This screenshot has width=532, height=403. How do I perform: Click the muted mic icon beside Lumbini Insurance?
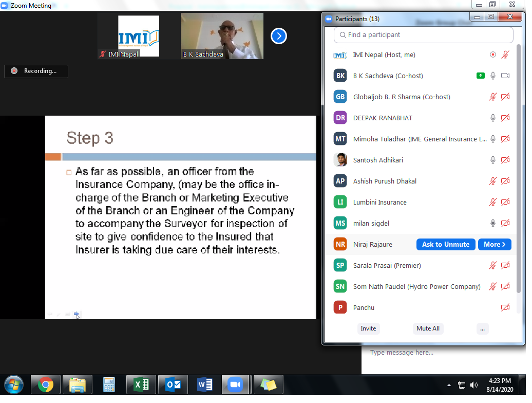pyautogui.click(x=493, y=202)
